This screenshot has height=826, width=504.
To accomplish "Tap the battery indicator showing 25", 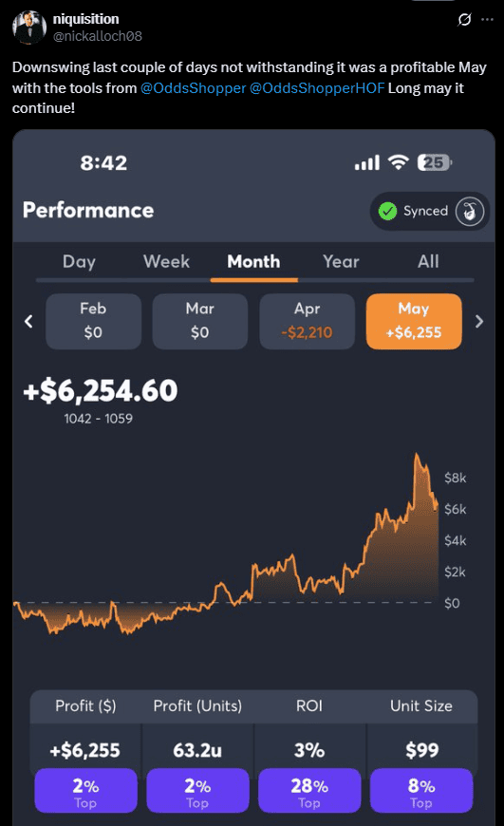I will pos(435,162).
